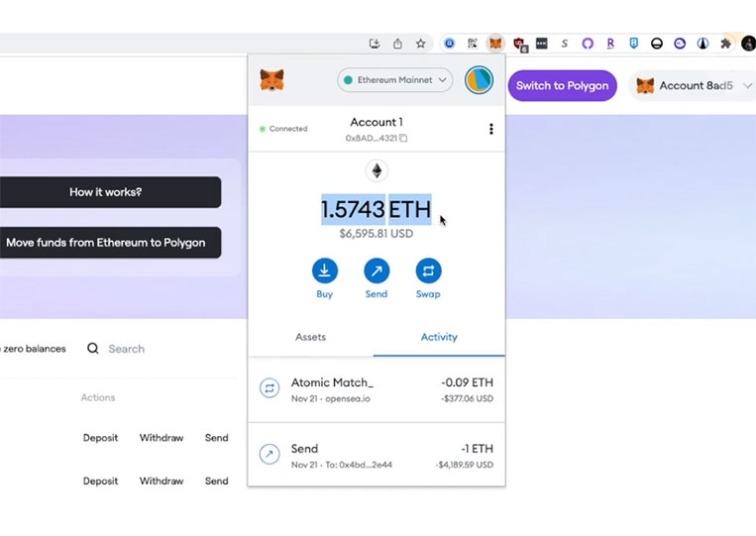This screenshot has height=536, width=756.
Task: Open the blue badge extension icon
Action: click(x=633, y=44)
